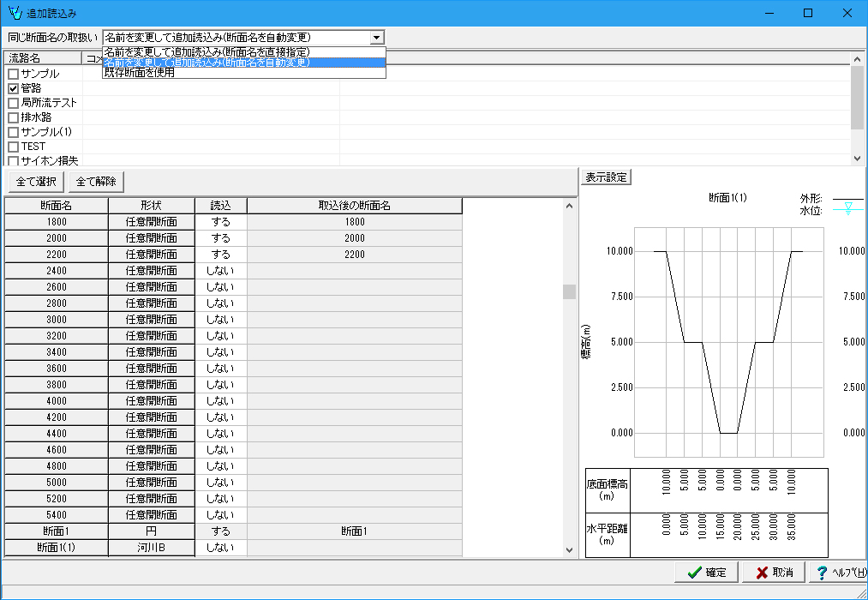Click the 断面1(1) chart title
This screenshot has height=600, width=868.
(727, 198)
